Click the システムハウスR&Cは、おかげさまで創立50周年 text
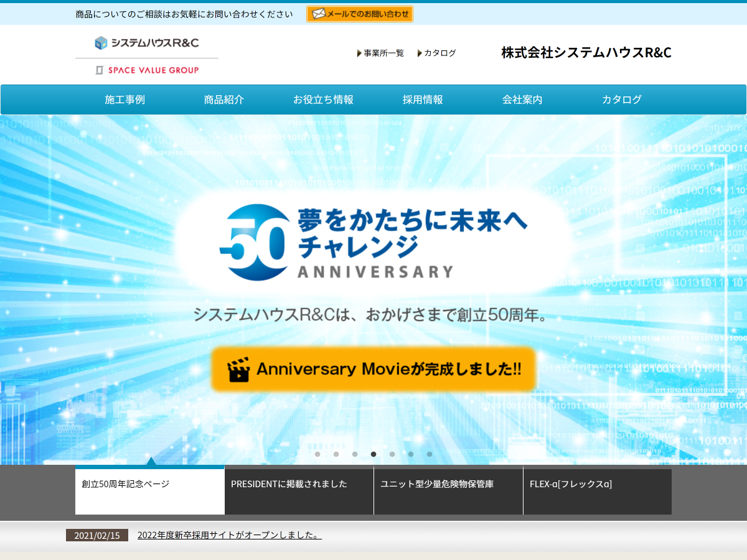Screen dimensions: 747x560 [371, 314]
